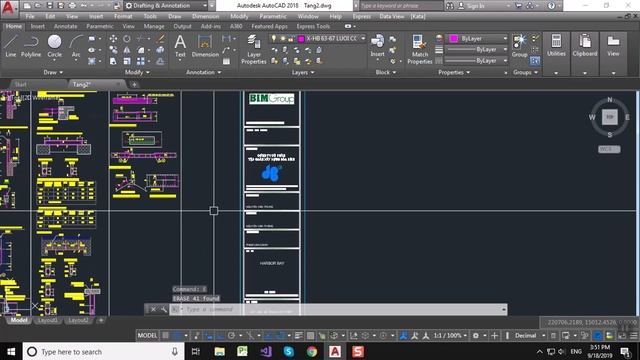Toggle the layer light bulb on/off icon
Viewport: 640px width, 360px height.
tap(273, 38)
